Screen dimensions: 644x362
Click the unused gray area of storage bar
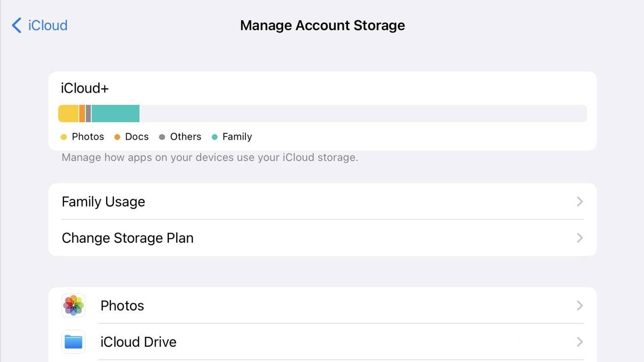(x=363, y=113)
